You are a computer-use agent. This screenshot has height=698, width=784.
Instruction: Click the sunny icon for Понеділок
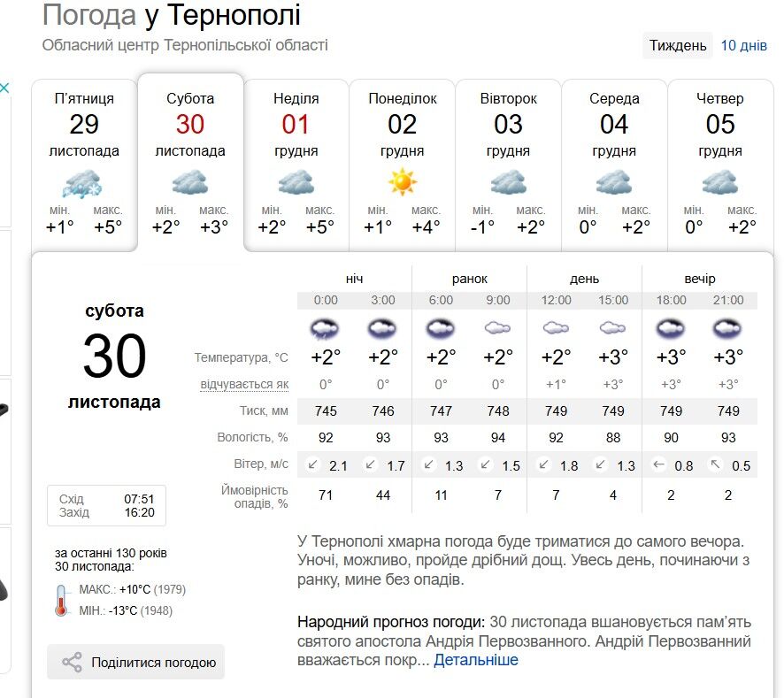click(x=402, y=182)
